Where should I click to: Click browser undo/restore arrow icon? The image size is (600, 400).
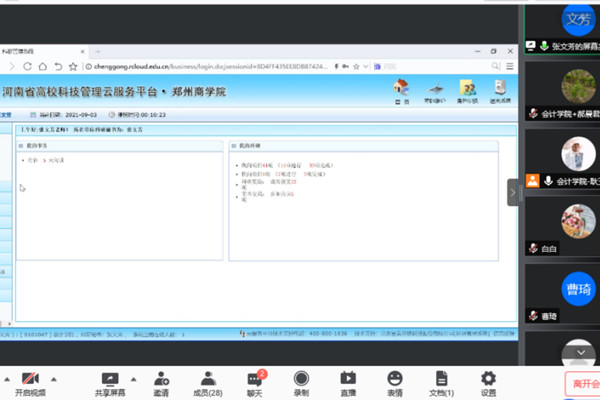click(x=58, y=66)
